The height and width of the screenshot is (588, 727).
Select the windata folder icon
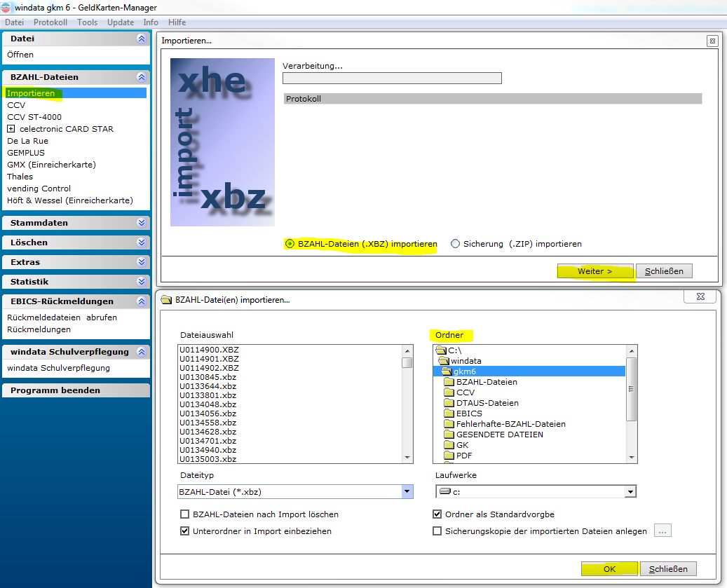pyautogui.click(x=444, y=361)
